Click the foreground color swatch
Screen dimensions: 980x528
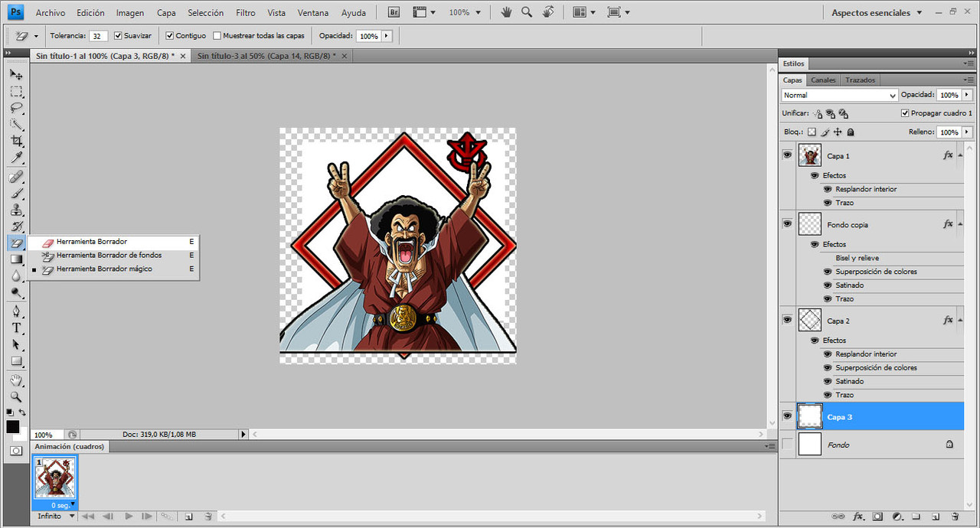click(x=13, y=426)
